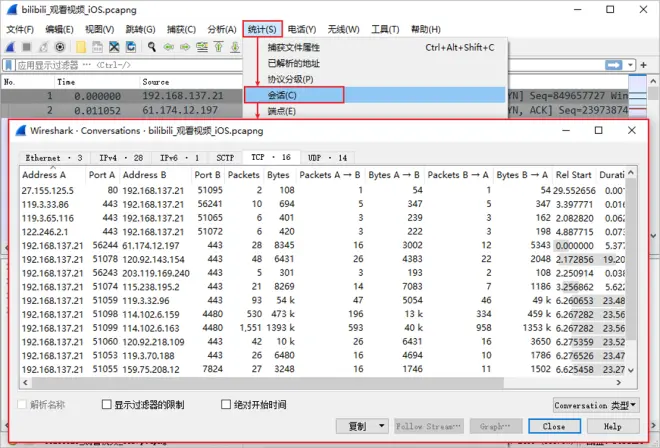
Task: Click the conversations vertical scrollbar
Action: (x=631, y=259)
